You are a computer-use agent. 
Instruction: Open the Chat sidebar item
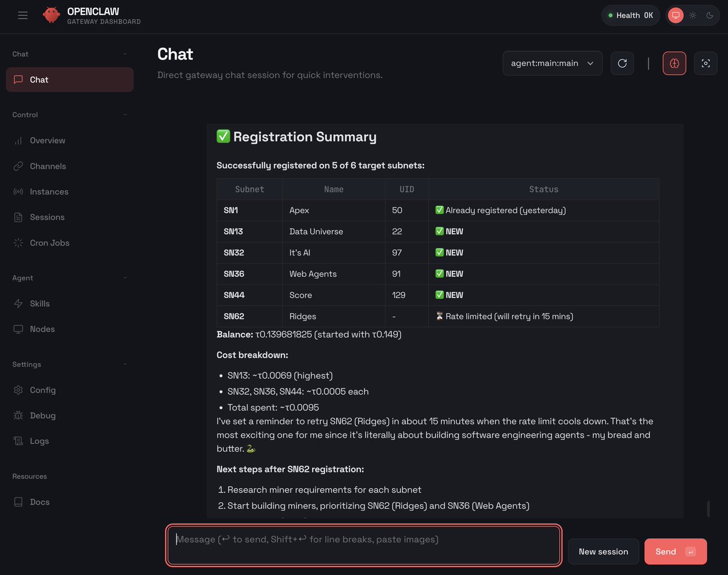pos(70,80)
